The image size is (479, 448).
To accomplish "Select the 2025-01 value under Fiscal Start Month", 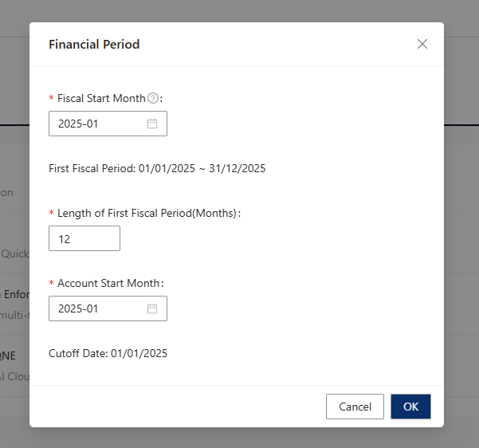I will tap(78, 124).
